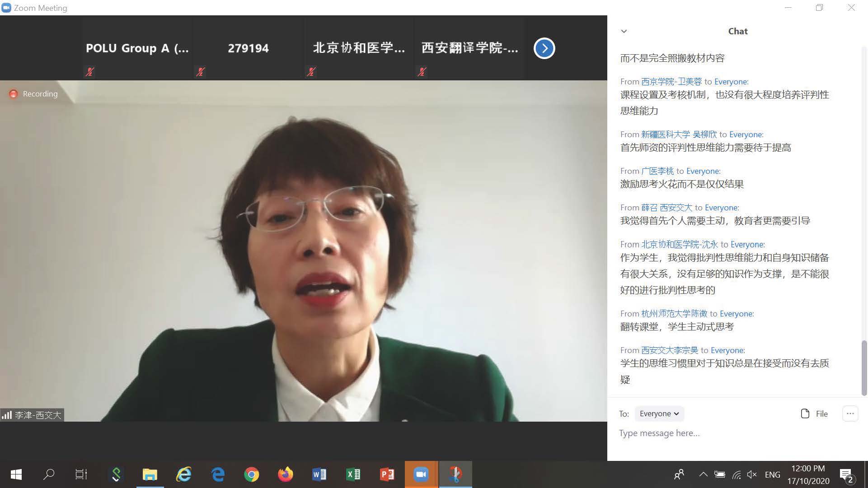Click the sender name 广医李桃 link
868x488 pixels.
(x=657, y=171)
